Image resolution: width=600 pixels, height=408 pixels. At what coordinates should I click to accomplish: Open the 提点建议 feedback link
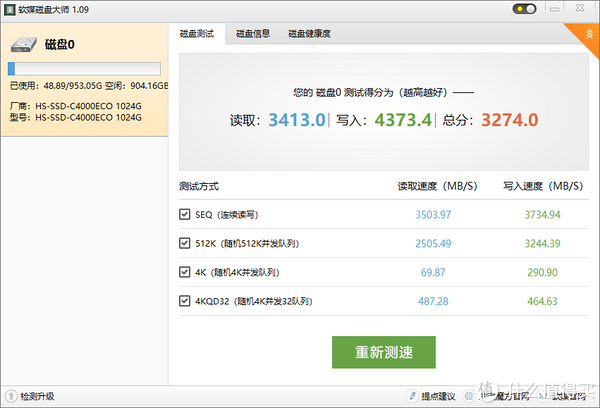click(439, 397)
